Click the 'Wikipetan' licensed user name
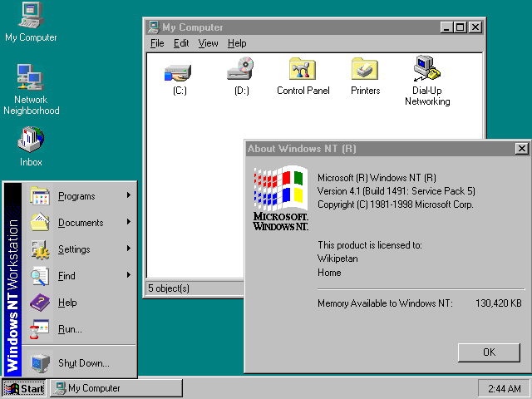The width and height of the screenshot is (532, 399). pyautogui.click(x=337, y=259)
